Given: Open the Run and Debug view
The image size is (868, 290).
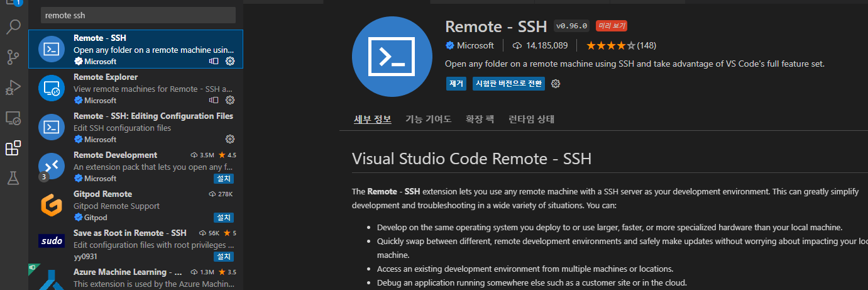Looking at the screenshot, I should (x=13, y=87).
